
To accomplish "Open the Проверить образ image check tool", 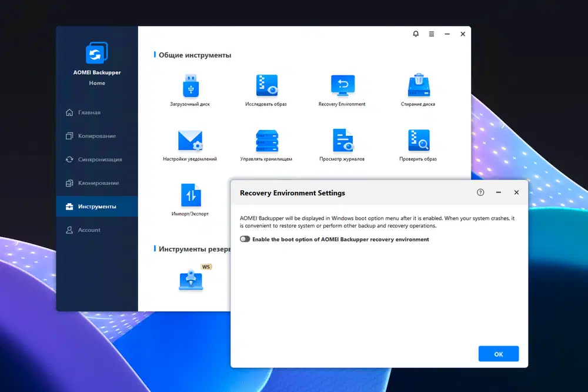I will (x=418, y=145).
